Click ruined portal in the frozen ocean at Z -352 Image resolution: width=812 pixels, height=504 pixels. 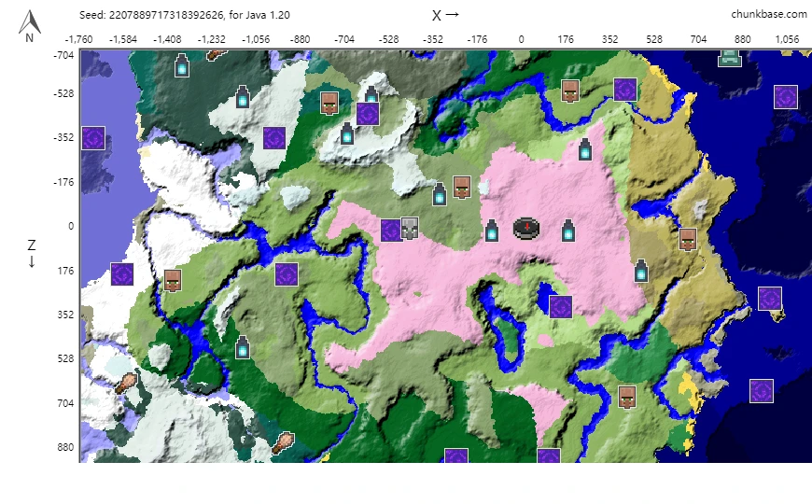pos(93,138)
